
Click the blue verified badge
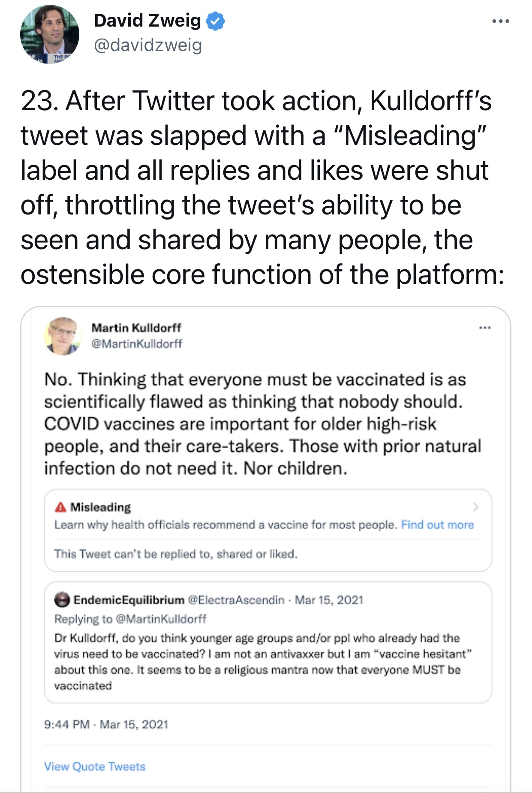(x=215, y=21)
